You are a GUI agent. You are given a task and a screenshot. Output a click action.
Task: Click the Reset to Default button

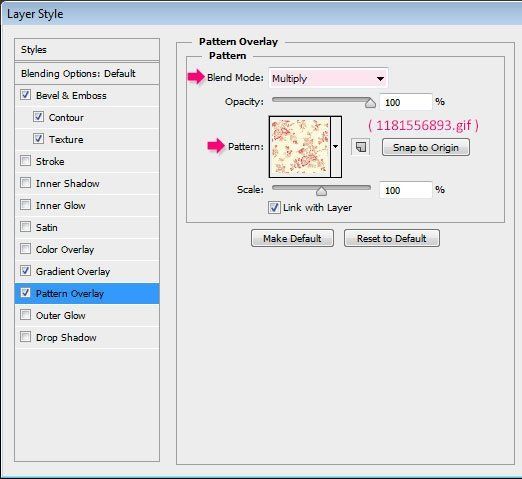[x=392, y=238]
